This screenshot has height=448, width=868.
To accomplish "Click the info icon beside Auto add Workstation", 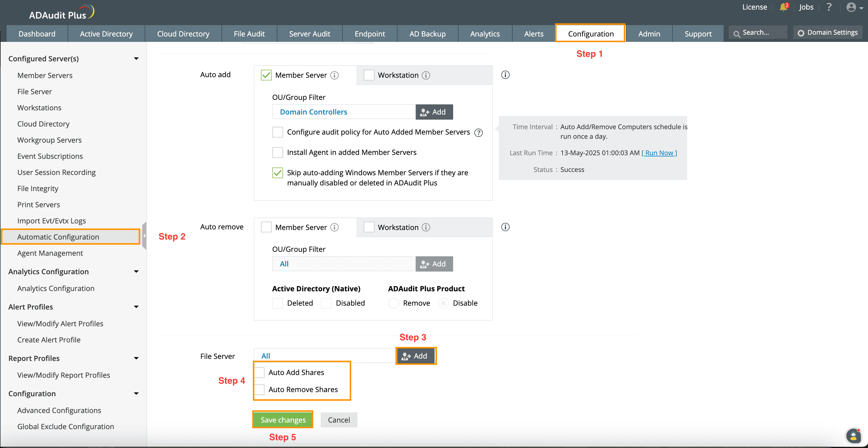I will pos(426,75).
